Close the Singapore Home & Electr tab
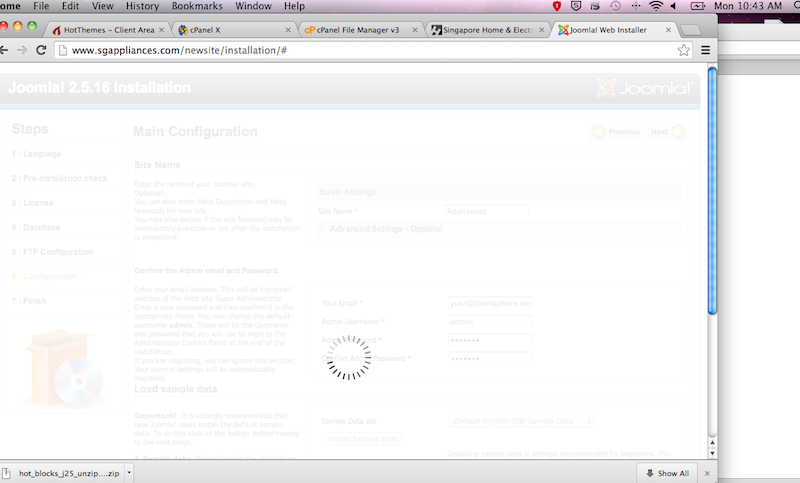800x483 pixels. (x=541, y=30)
